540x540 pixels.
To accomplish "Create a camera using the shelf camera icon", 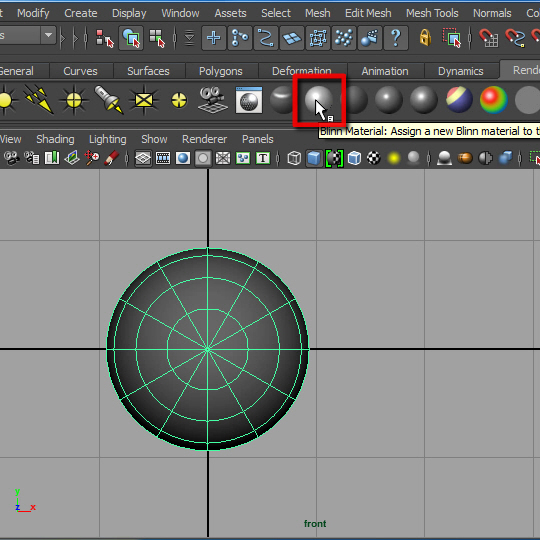I will pos(213,100).
